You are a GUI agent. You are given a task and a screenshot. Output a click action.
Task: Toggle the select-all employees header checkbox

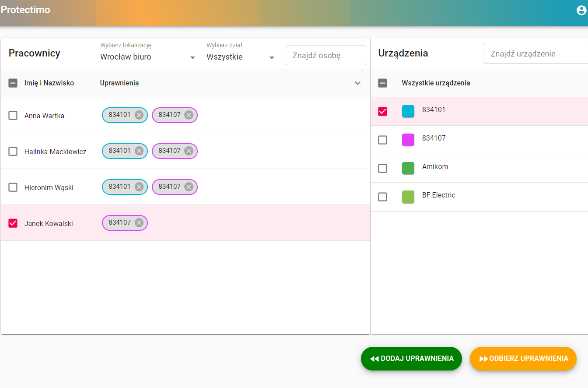[13, 83]
